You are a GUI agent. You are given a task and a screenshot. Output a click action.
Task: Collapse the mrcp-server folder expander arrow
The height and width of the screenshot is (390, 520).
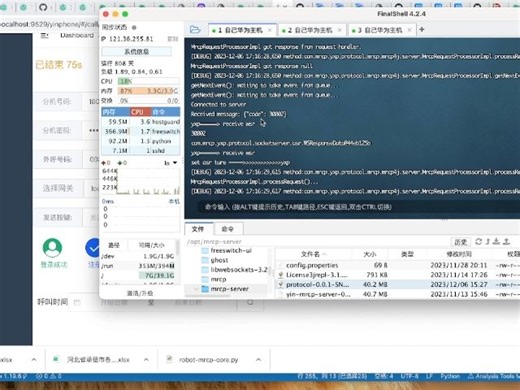coord(196,289)
